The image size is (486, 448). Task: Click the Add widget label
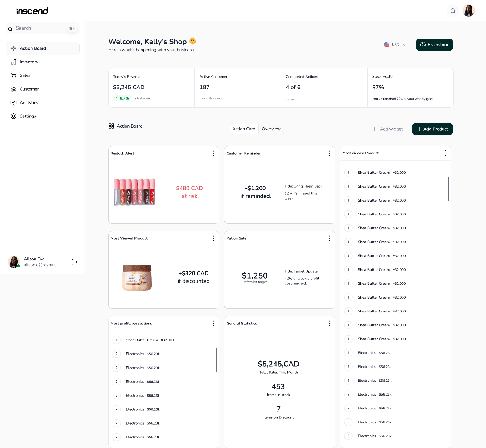391,129
